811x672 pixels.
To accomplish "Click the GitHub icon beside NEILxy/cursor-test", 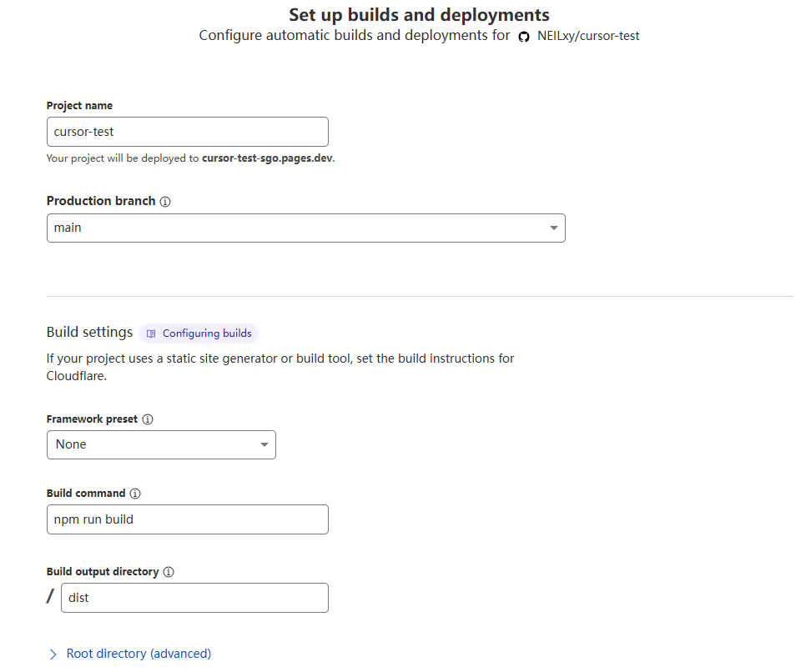I will tap(524, 37).
